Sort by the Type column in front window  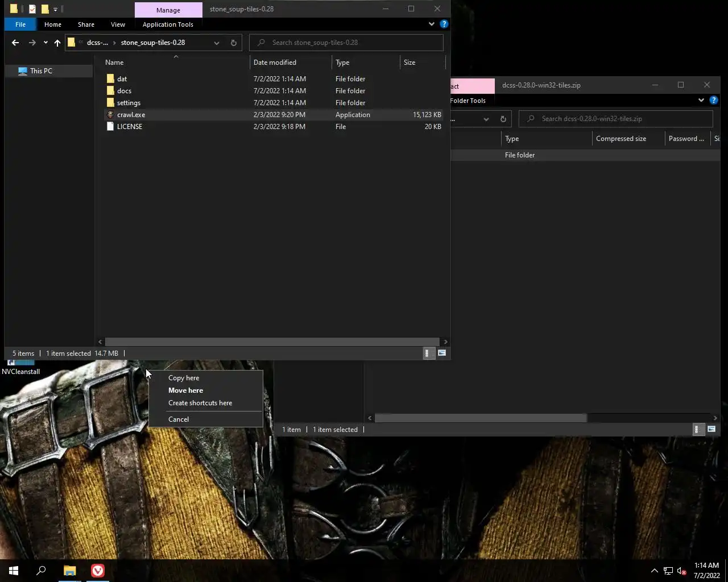click(342, 63)
